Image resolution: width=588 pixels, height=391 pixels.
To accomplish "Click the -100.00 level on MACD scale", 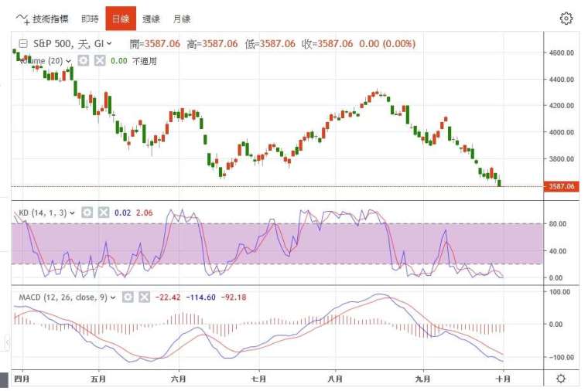I will [561, 357].
